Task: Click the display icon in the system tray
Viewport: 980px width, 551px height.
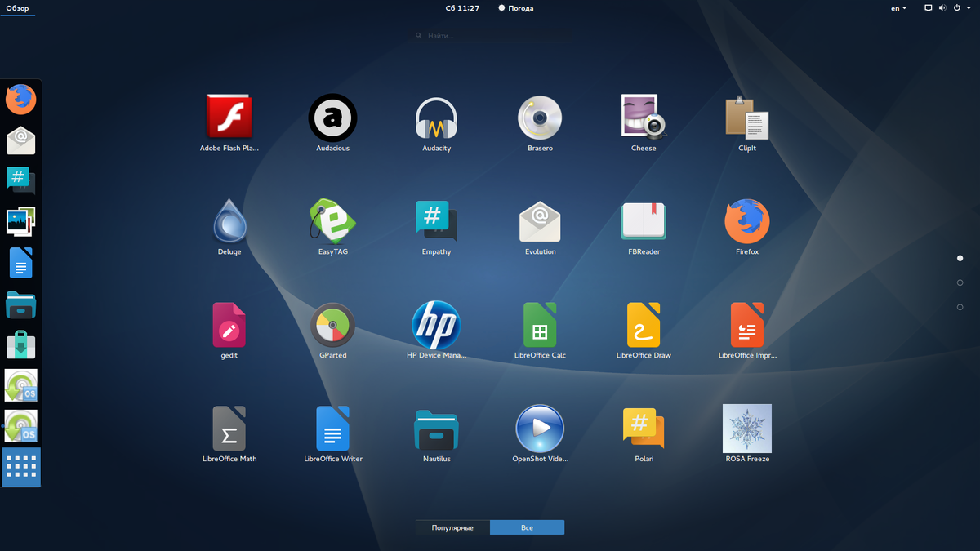Action: tap(928, 8)
